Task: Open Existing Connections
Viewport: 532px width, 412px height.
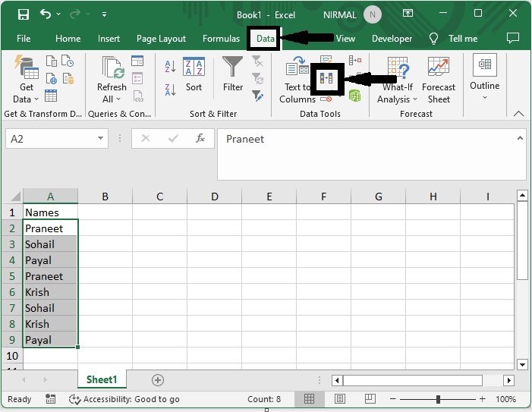Action: [68, 78]
